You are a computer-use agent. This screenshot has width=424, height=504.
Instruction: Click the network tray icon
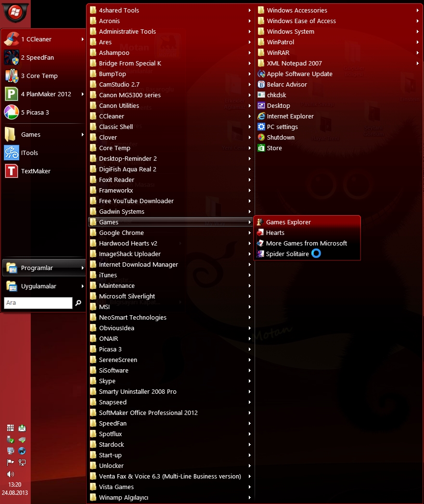(x=22, y=463)
